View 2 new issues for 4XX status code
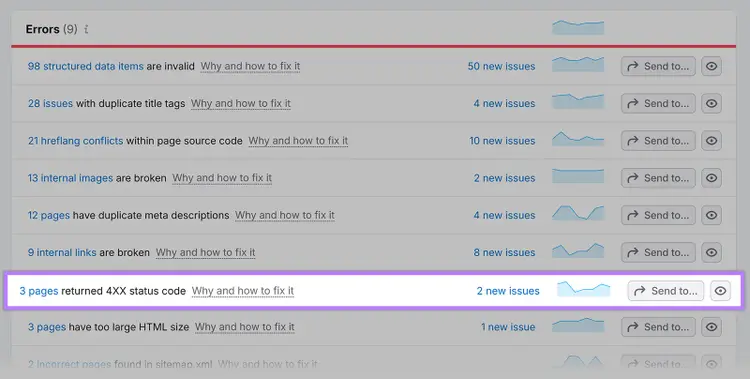The height and width of the screenshot is (379, 750). 508,291
